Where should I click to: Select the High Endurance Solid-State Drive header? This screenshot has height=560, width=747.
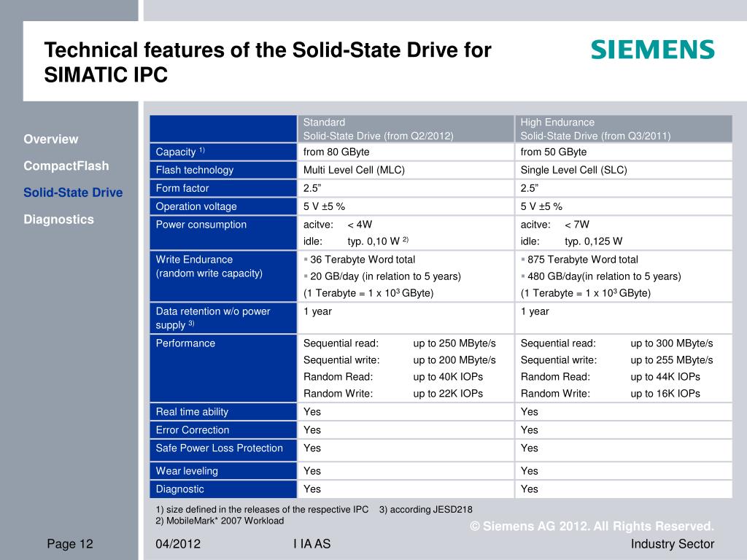point(624,128)
